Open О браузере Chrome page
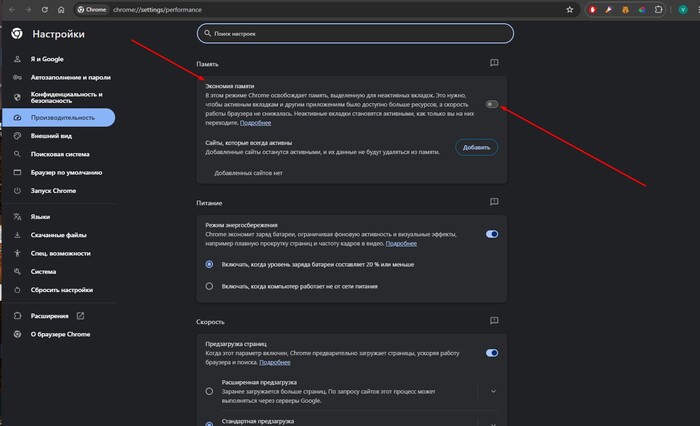Viewport: 700px width, 426px height. tap(58, 334)
